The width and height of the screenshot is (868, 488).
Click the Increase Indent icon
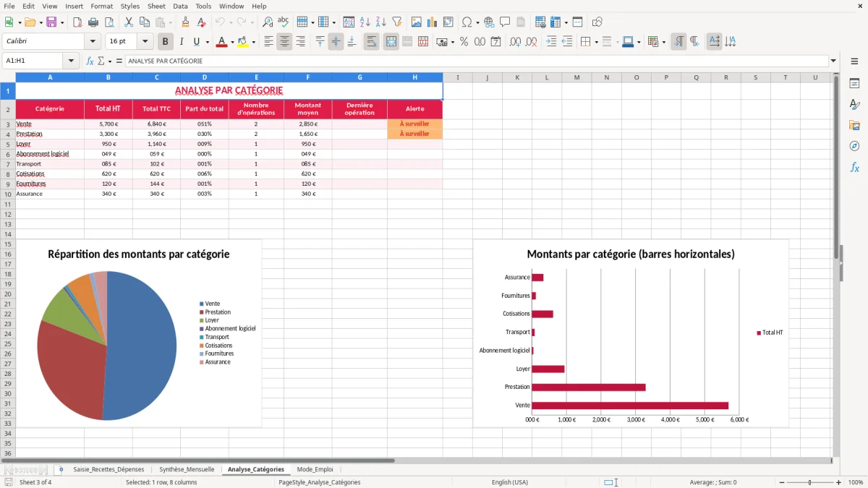pos(551,42)
